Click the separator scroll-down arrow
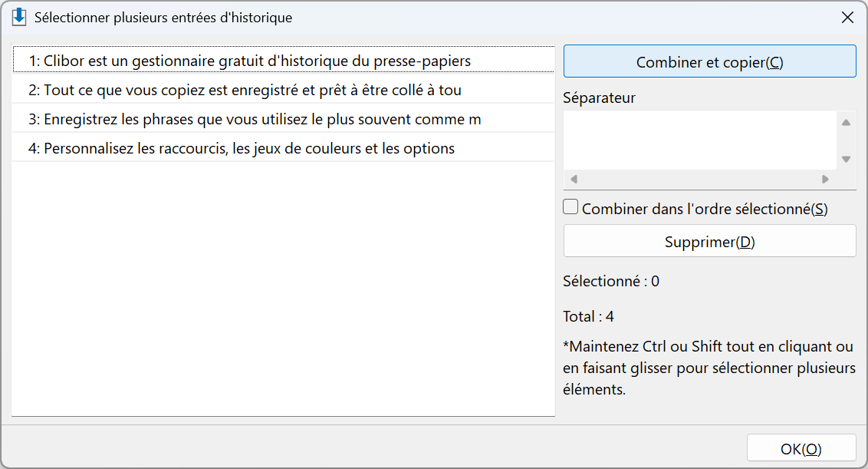868x469 pixels. (x=846, y=159)
